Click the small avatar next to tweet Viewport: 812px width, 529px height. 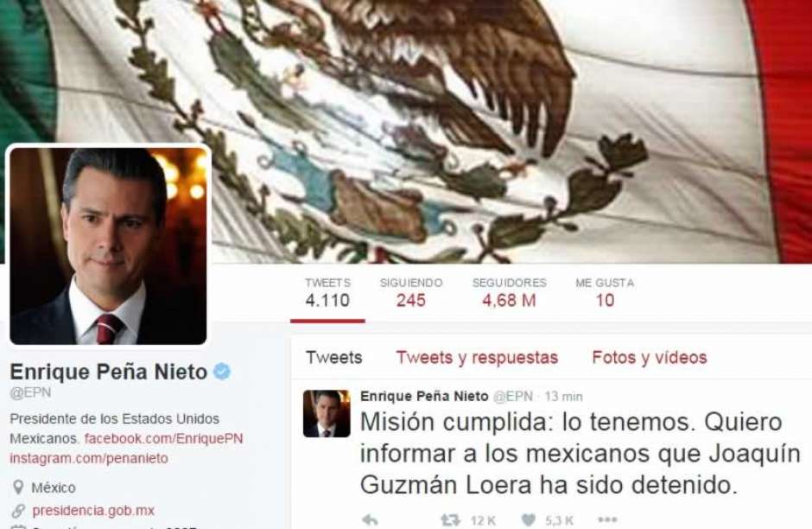click(327, 413)
